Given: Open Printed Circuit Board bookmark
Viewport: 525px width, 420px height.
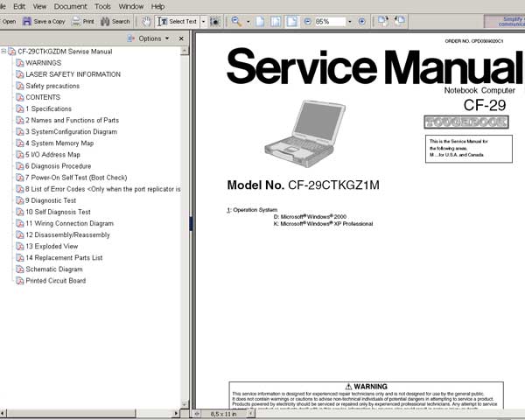Looking at the screenshot, I should point(56,281).
